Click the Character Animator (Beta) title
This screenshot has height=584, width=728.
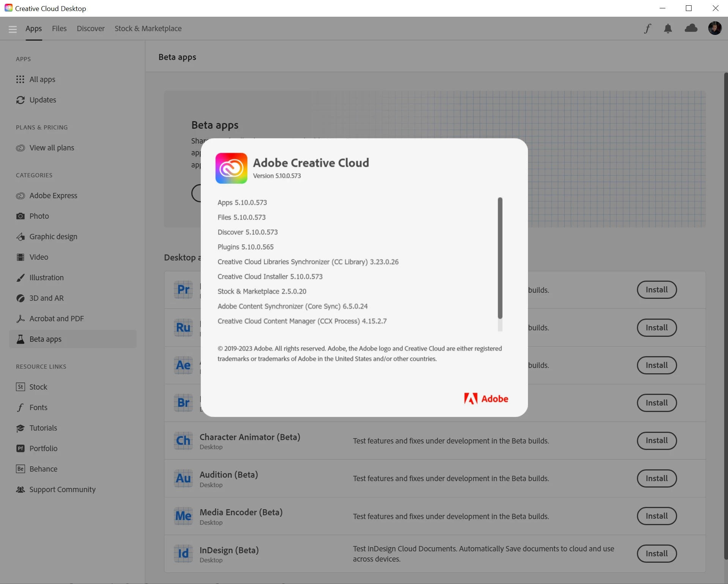tap(250, 437)
